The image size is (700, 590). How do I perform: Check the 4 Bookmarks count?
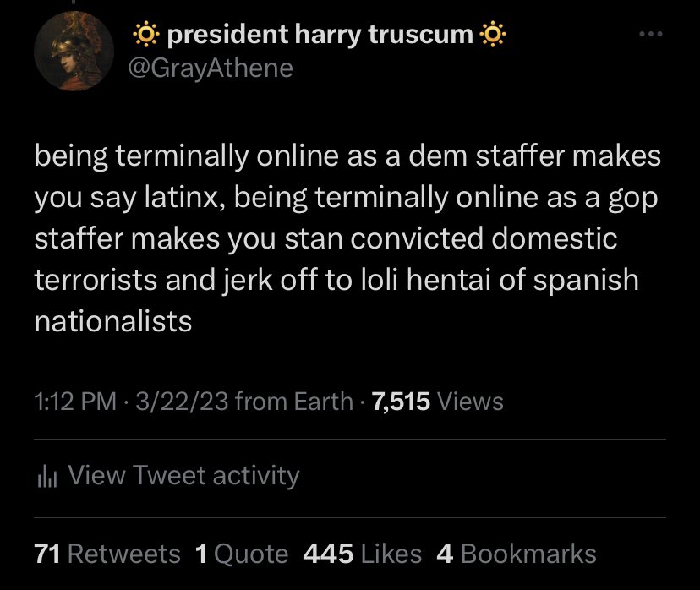click(x=517, y=554)
